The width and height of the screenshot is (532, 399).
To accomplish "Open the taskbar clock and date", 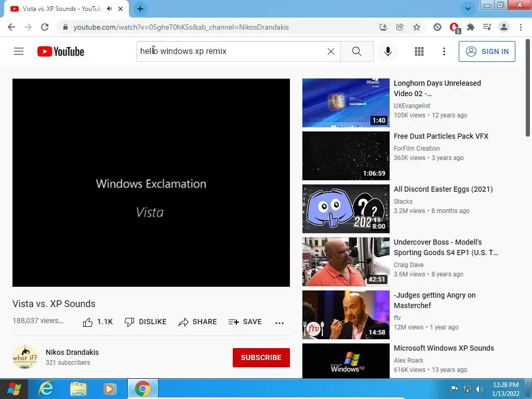I will (x=506, y=389).
